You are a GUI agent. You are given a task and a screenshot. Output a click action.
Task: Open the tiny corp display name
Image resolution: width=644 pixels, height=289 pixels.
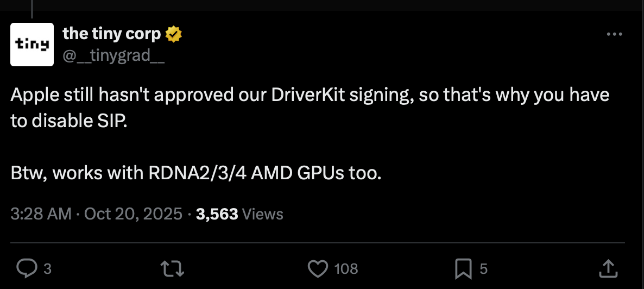(112, 34)
